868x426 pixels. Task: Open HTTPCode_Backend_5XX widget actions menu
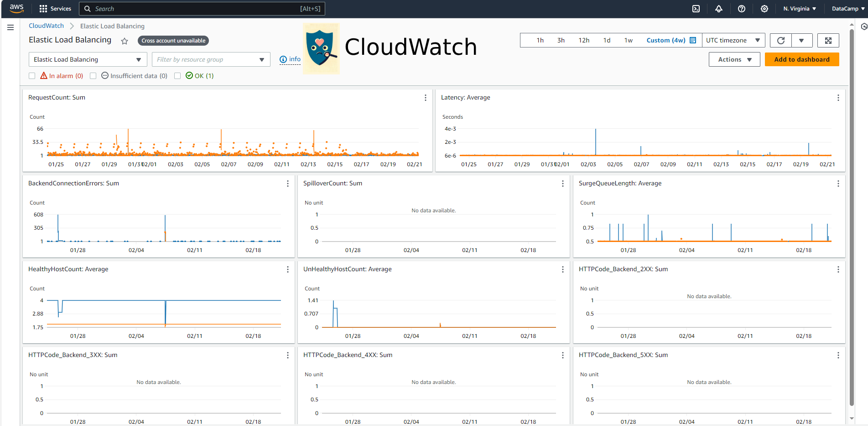tap(838, 355)
